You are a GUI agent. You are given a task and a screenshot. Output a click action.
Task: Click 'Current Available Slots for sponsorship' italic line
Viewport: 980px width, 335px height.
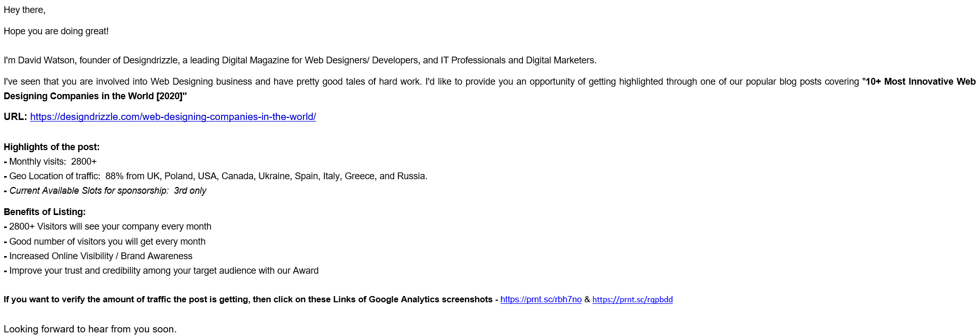click(105, 191)
